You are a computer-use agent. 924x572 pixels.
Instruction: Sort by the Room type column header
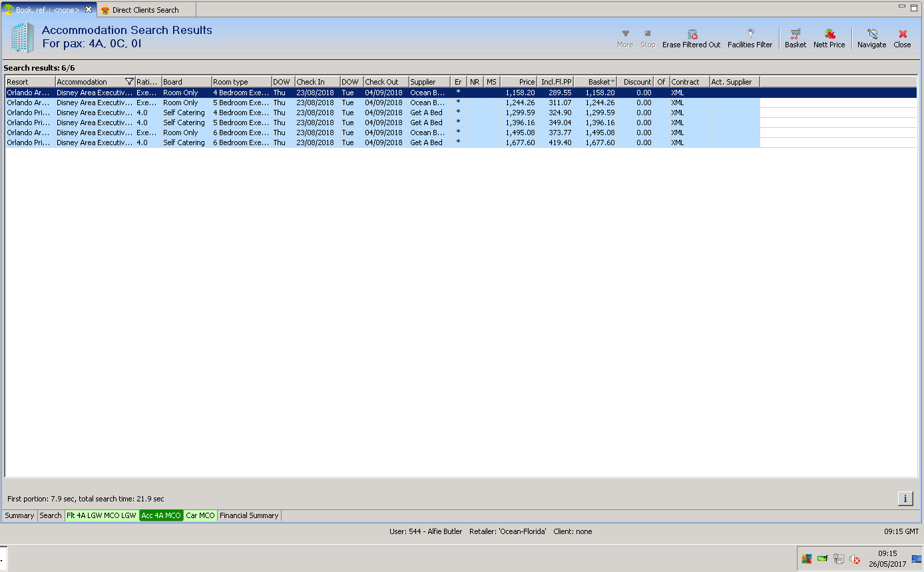[x=242, y=82]
